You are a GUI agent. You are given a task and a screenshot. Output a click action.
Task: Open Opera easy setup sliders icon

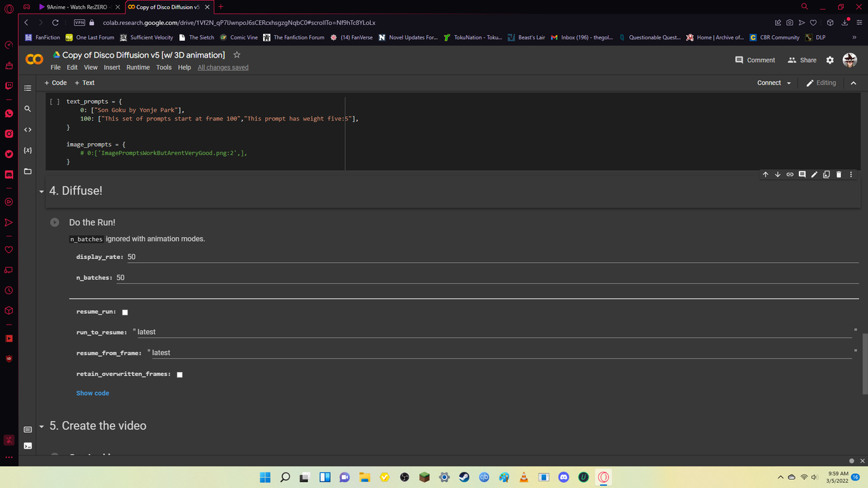(858, 22)
